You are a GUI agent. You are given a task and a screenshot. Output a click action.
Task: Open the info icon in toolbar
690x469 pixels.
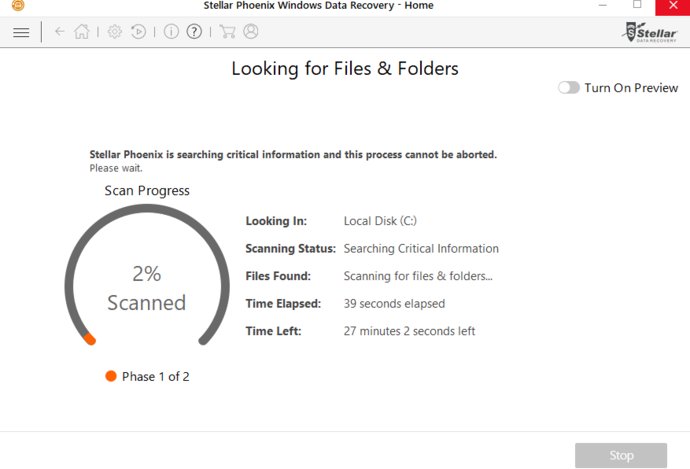171,32
